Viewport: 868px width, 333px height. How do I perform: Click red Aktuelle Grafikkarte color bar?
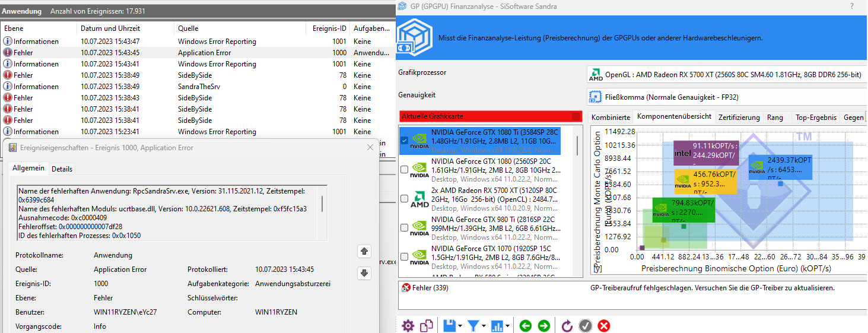(x=490, y=116)
